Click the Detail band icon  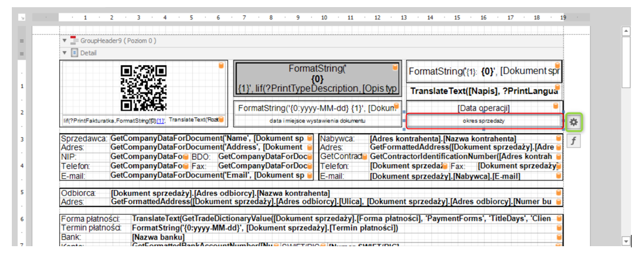pos(75,53)
